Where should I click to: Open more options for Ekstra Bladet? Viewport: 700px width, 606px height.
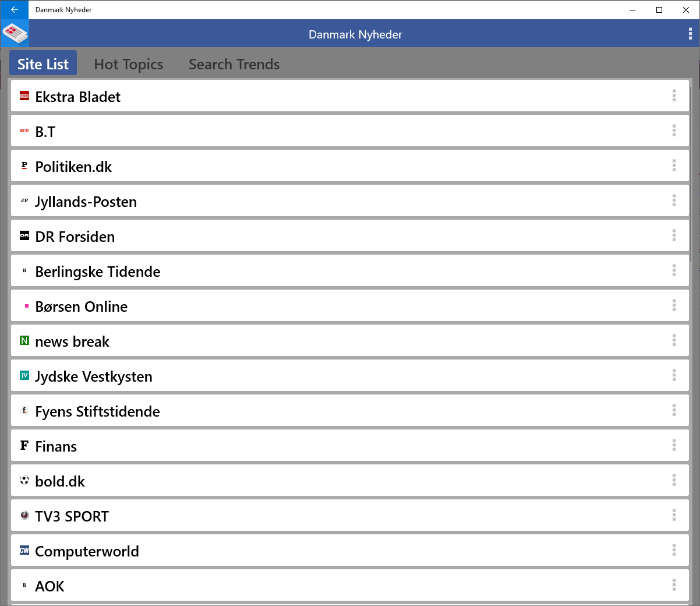pos(674,96)
